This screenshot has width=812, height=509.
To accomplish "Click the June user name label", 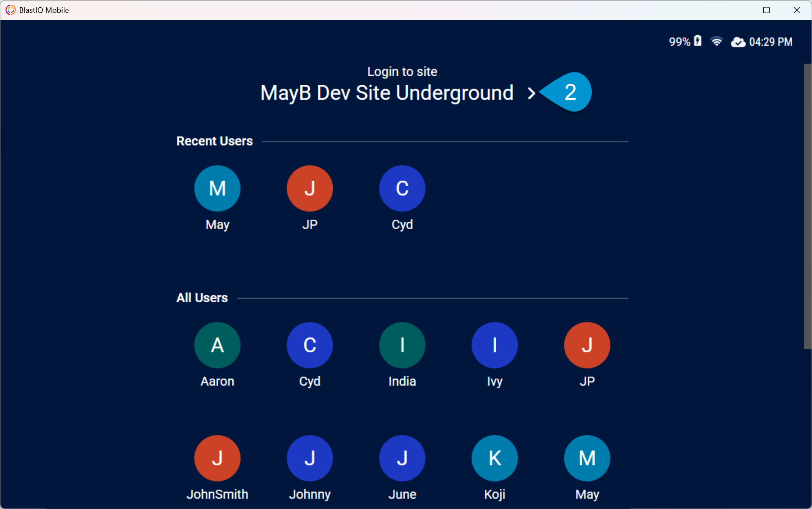I will [402, 494].
